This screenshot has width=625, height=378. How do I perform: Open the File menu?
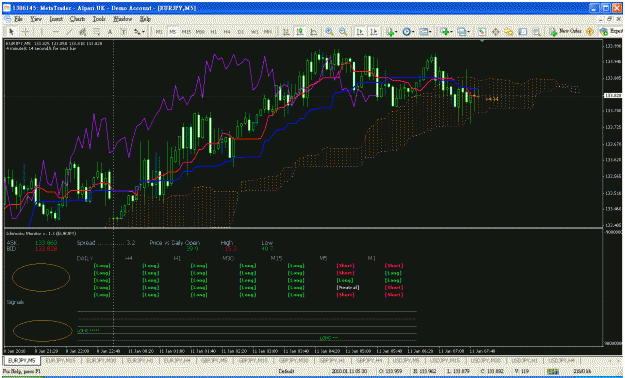click(x=18, y=19)
